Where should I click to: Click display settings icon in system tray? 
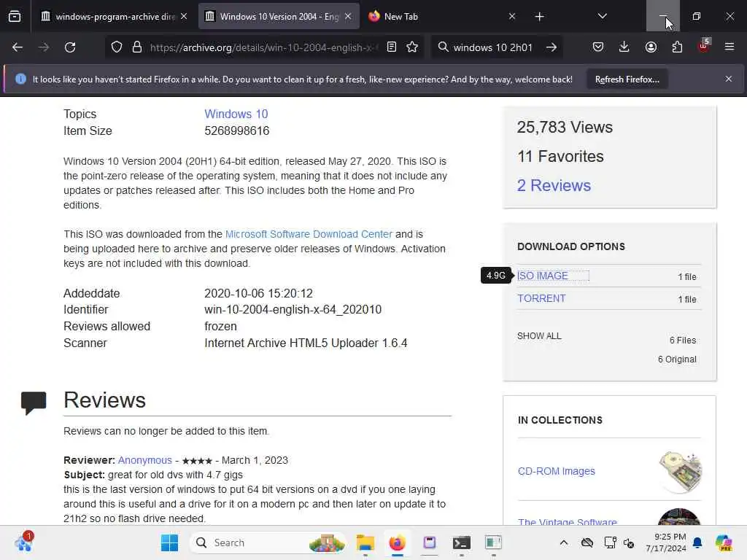point(611,542)
